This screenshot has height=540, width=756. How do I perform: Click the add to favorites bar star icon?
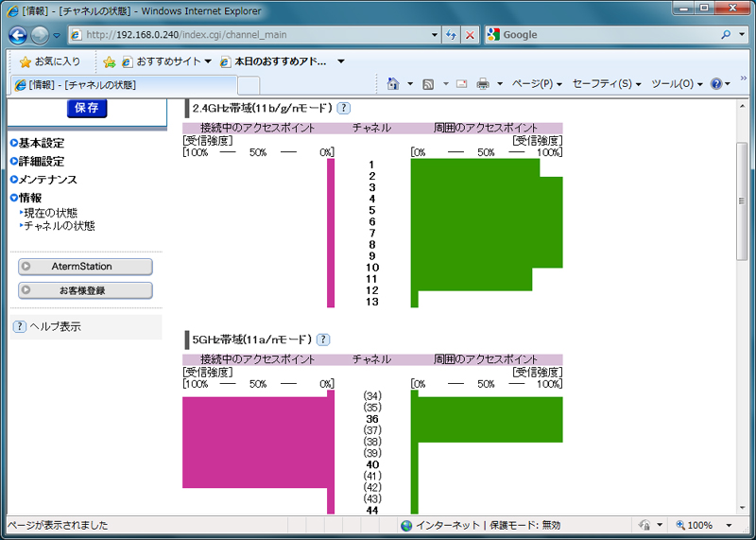110,61
